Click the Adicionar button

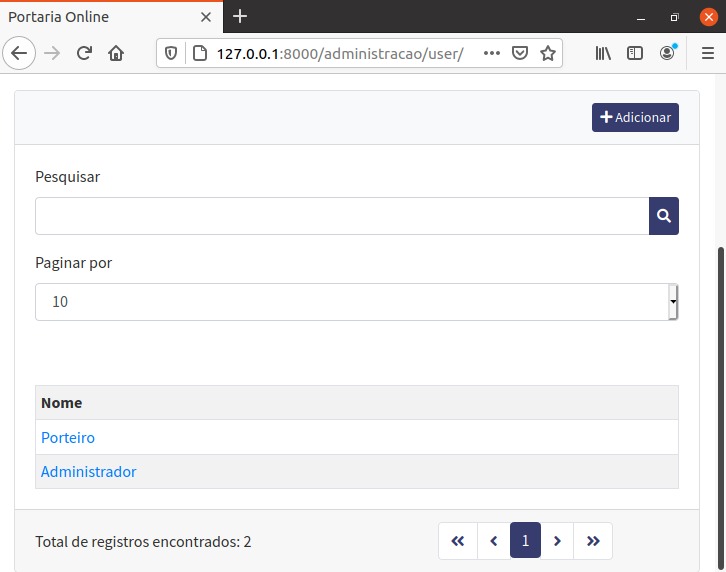pyautogui.click(x=635, y=117)
